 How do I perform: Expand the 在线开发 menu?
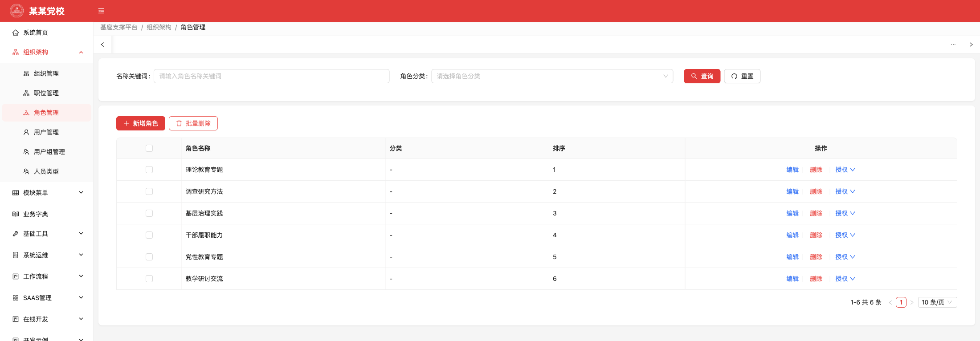46,319
